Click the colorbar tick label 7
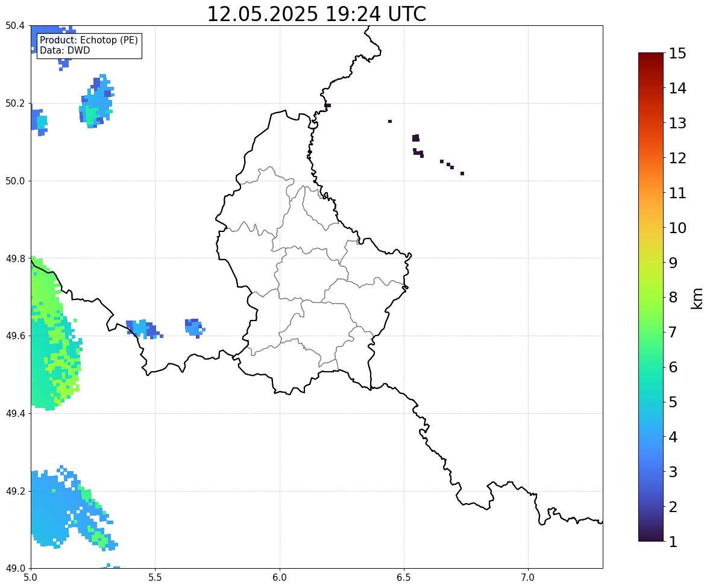This screenshot has width=710, height=588. click(x=673, y=332)
